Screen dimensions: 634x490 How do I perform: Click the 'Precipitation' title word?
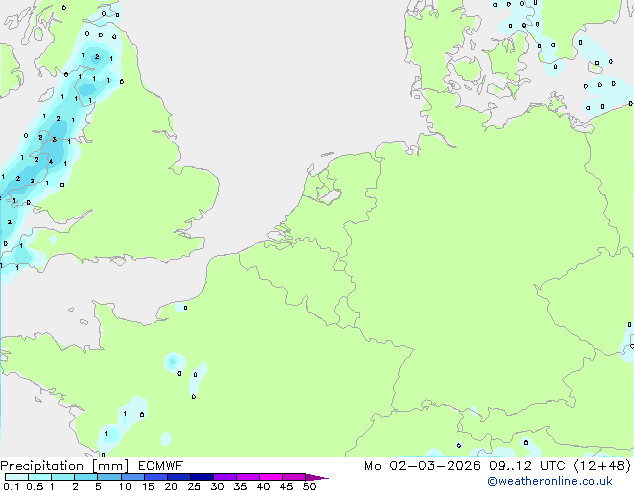click(42, 466)
